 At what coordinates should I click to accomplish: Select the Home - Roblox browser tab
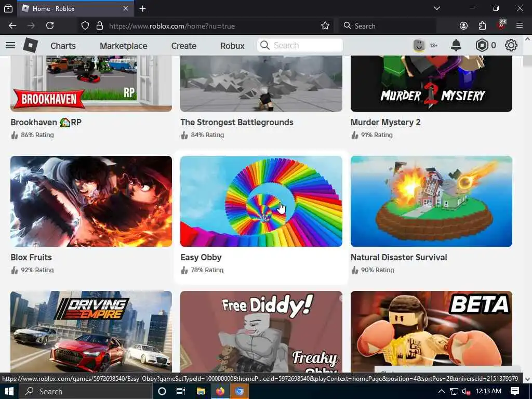[76, 8]
